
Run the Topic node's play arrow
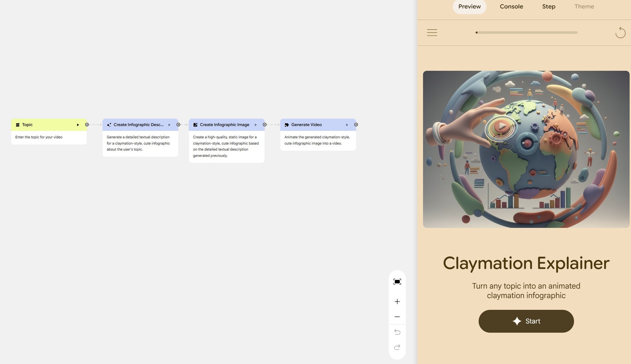tap(78, 125)
